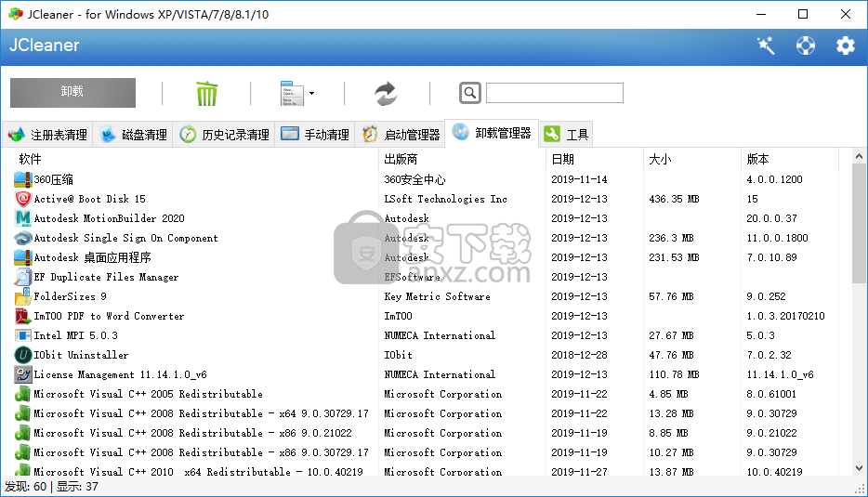Viewport: 868px width, 497px height.
Task: Click size value 110.78 MB
Action: click(x=674, y=374)
